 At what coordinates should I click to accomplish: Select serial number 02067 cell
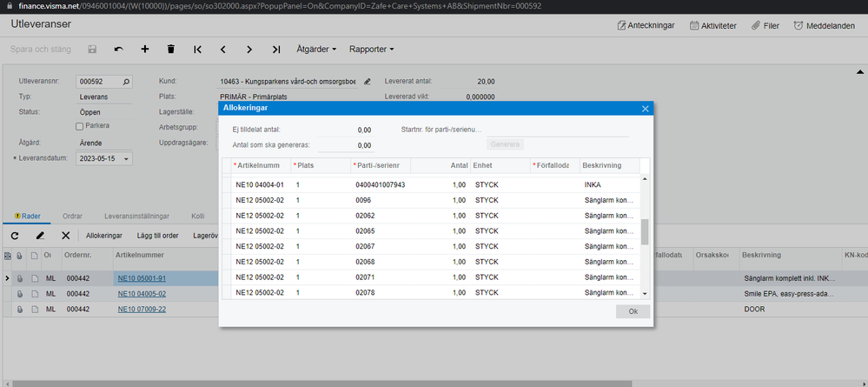tap(381, 247)
